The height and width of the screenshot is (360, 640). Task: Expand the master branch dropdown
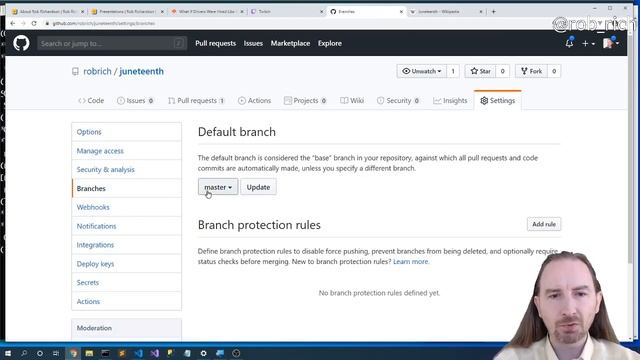click(218, 187)
